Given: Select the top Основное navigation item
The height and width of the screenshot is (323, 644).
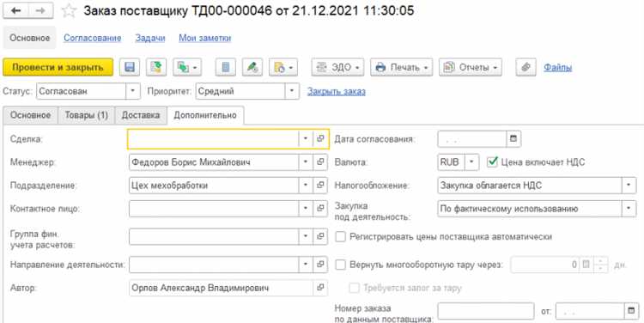Looking at the screenshot, I should tap(30, 38).
